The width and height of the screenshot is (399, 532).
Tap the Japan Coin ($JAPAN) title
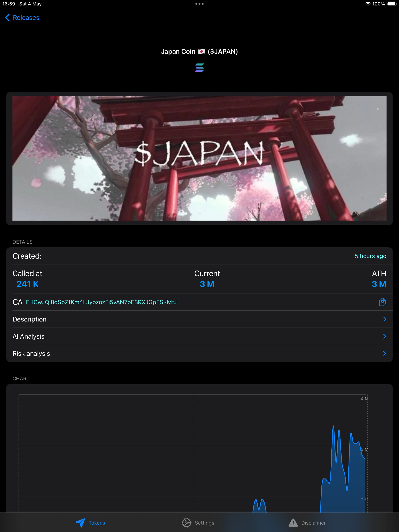[x=199, y=51]
